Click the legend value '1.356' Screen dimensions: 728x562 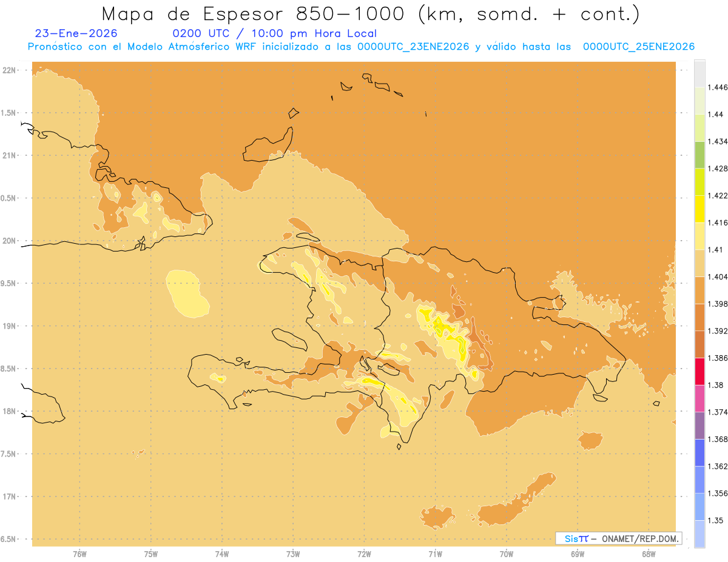point(719,493)
